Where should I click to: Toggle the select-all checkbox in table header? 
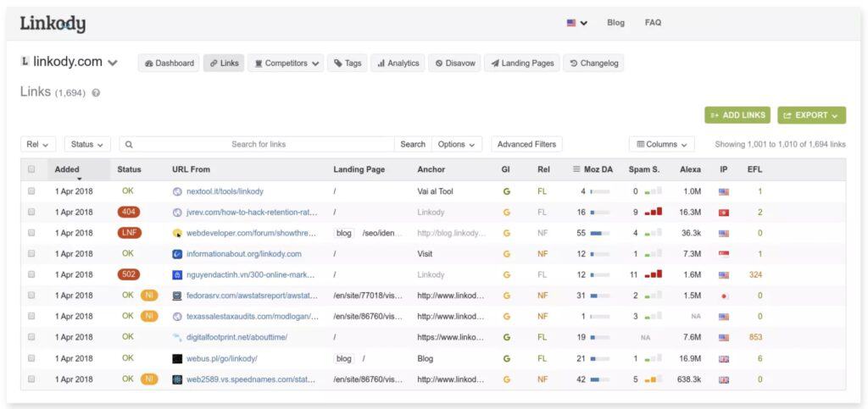32,169
